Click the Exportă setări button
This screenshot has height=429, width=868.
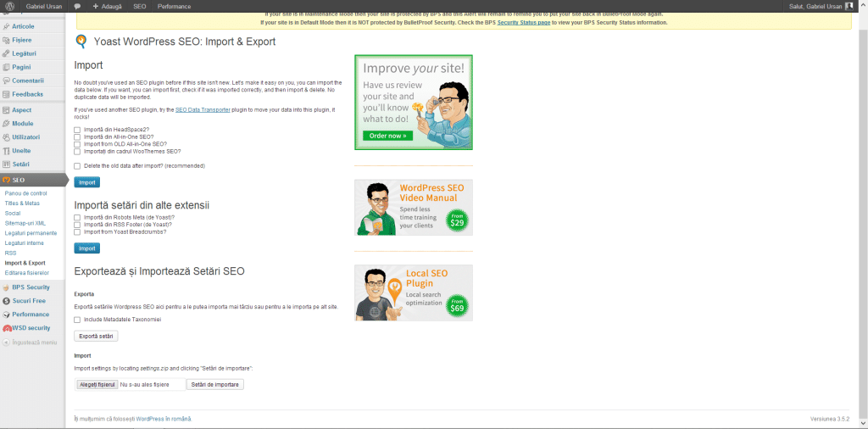(x=96, y=337)
